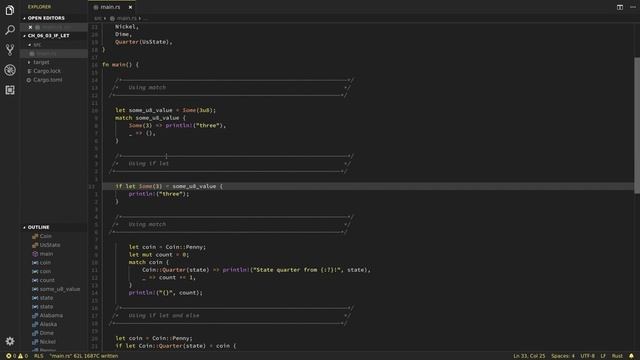Image resolution: width=640 pixels, height=360 pixels.
Task: Click the errors count icon in status bar
Action: click(9, 356)
